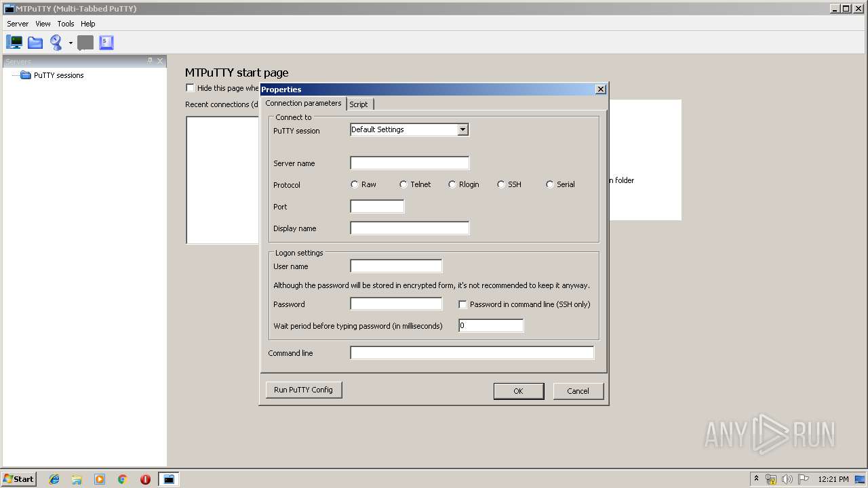Expand the PuTTY session dropdown
The height and width of the screenshot is (488, 868).
[x=462, y=129]
